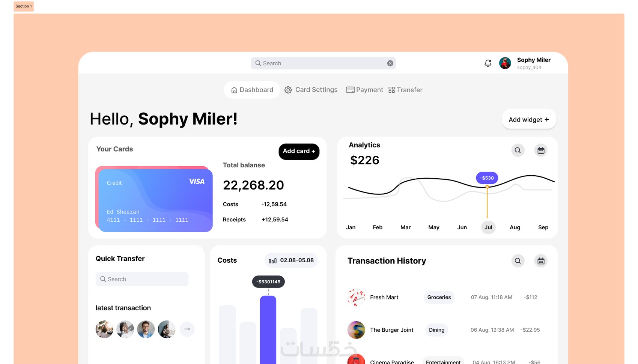638x364 pixels.
Task: Click the -$530 chart tooltip
Action: click(487, 178)
